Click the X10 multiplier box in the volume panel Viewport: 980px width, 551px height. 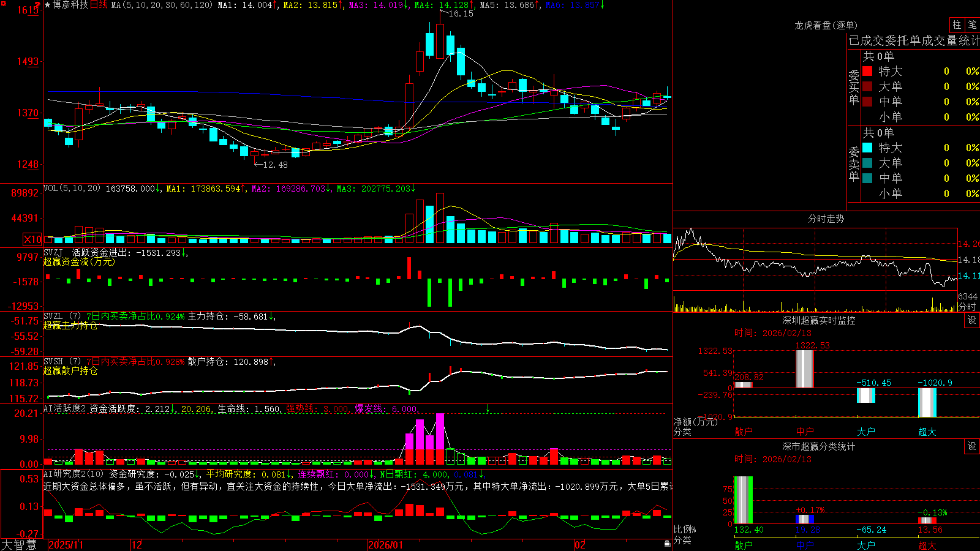32,239
